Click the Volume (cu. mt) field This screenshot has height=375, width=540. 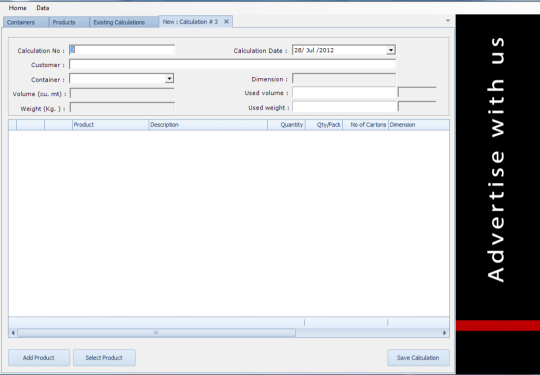tap(122, 93)
